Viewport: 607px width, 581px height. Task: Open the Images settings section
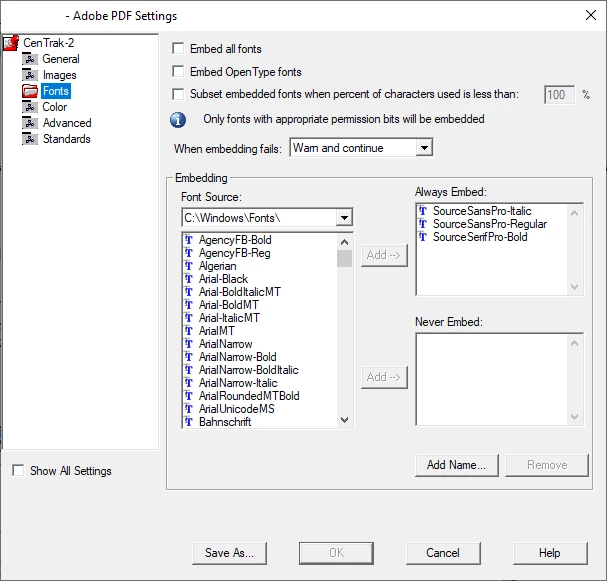(x=59, y=75)
